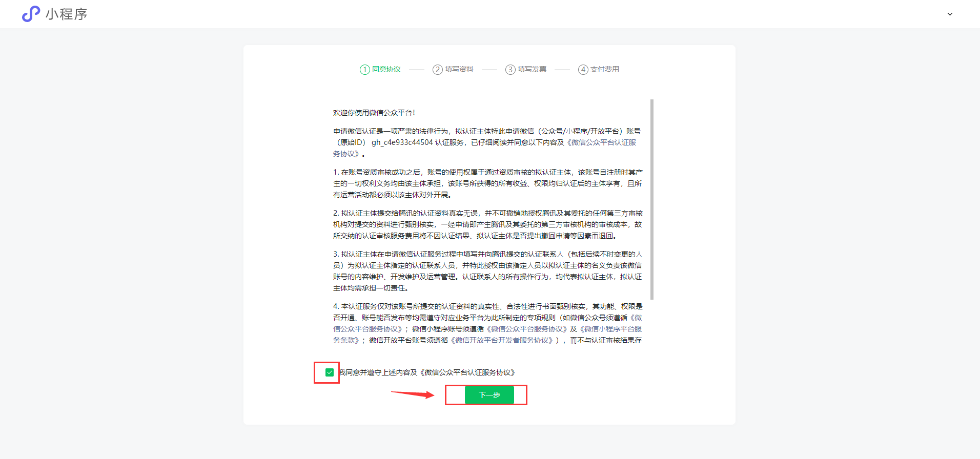The width and height of the screenshot is (980, 459).
Task: Click the agreement text scrollbar
Action: tap(652, 200)
